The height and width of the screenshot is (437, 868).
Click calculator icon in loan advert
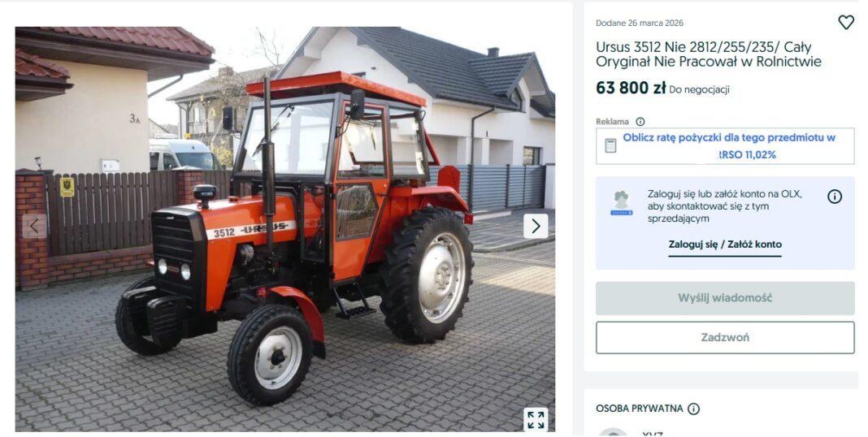610,146
